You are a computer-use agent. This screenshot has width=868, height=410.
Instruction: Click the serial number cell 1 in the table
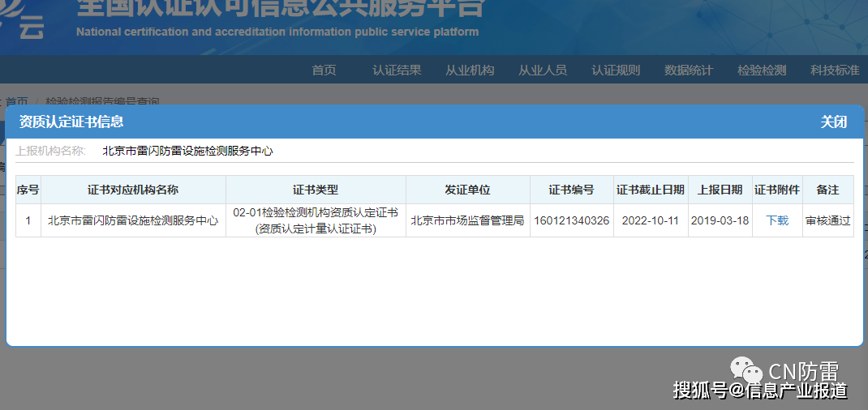(x=28, y=220)
